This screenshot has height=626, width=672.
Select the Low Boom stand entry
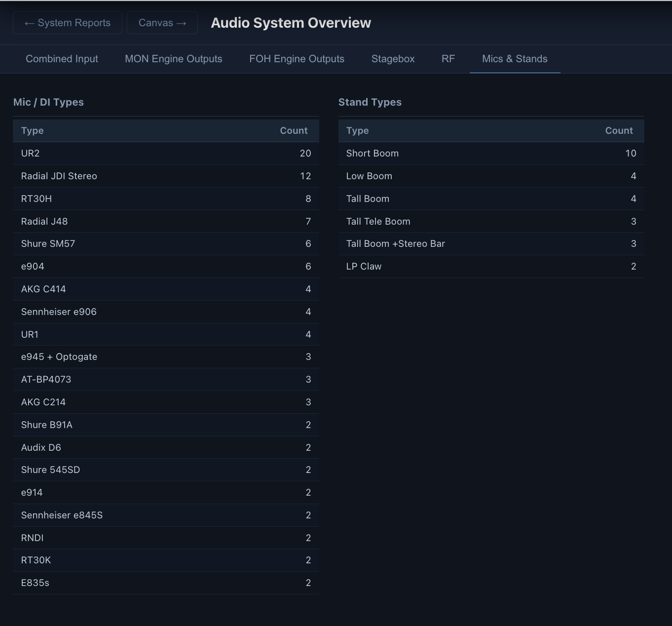pos(491,176)
